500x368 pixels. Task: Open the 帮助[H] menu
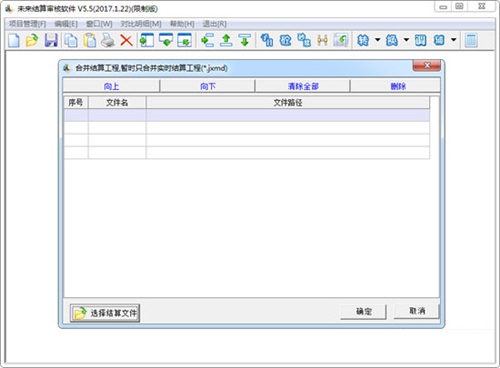pos(182,24)
